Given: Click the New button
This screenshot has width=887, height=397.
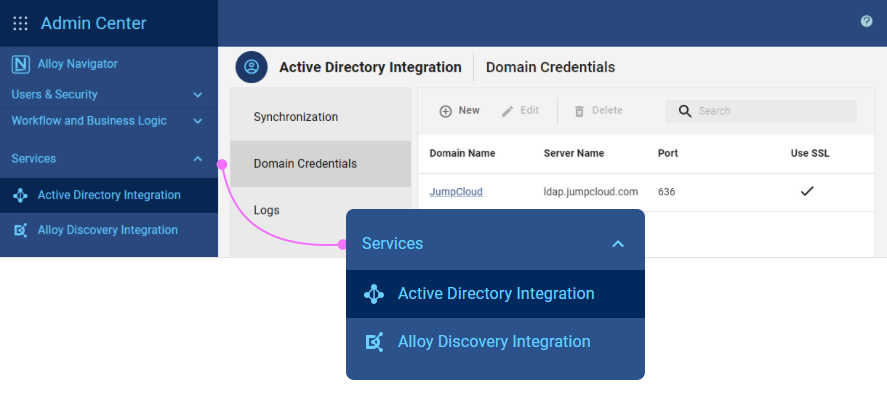Looking at the screenshot, I should click(460, 111).
